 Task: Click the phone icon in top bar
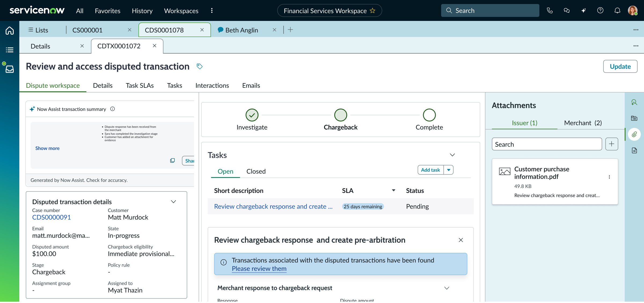pyautogui.click(x=550, y=10)
